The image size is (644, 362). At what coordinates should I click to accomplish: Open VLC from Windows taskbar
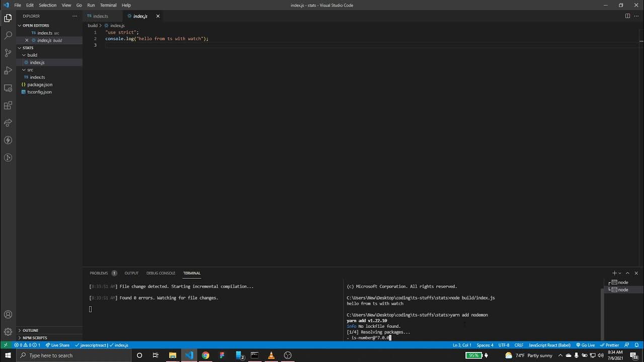coord(271,355)
